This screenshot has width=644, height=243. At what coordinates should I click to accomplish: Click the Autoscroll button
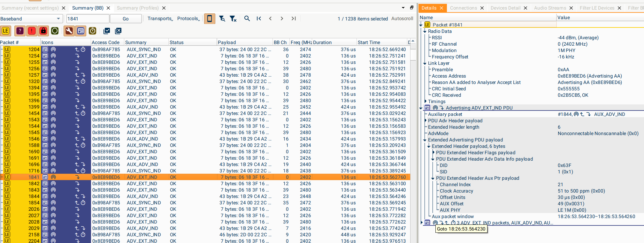click(x=402, y=19)
